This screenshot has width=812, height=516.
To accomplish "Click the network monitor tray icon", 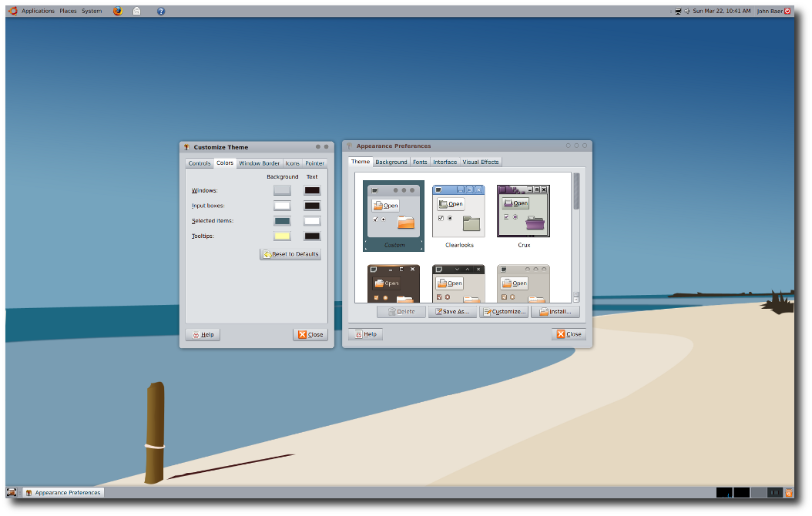I will tap(678, 11).
